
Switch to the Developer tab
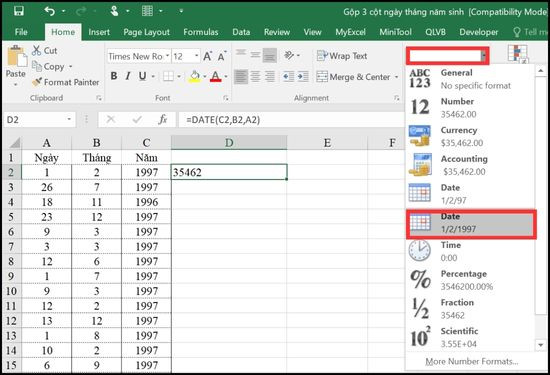point(478,32)
